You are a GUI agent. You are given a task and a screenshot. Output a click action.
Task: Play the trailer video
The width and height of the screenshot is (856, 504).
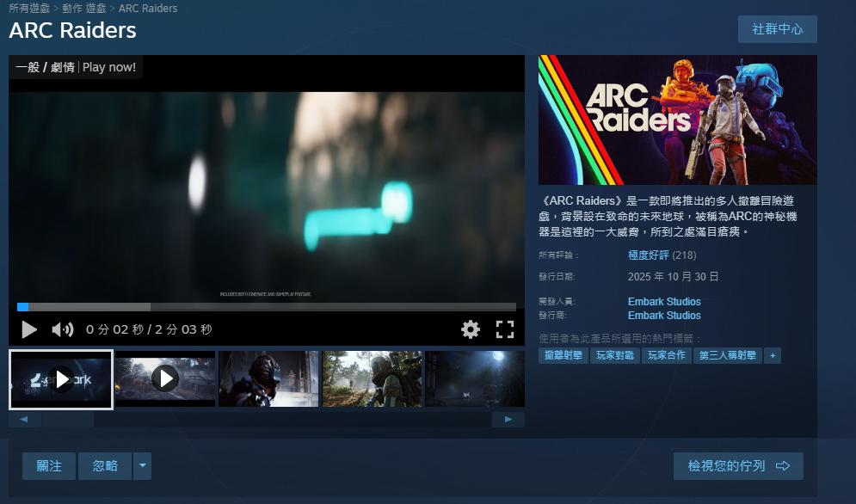(x=29, y=329)
